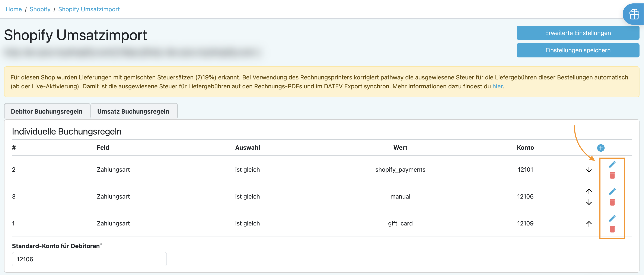Edit the gift_card rule with the pencil icon
The width and height of the screenshot is (644, 275).
tap(612, 218)
